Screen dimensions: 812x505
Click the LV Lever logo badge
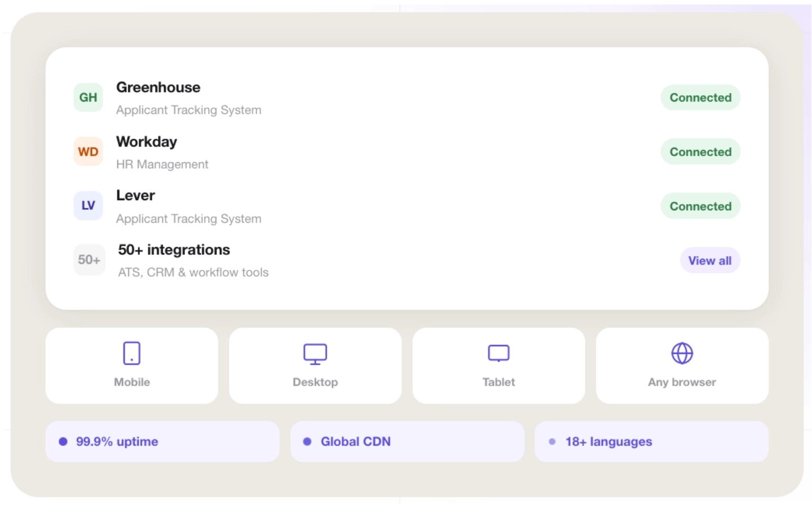point(88,206)
